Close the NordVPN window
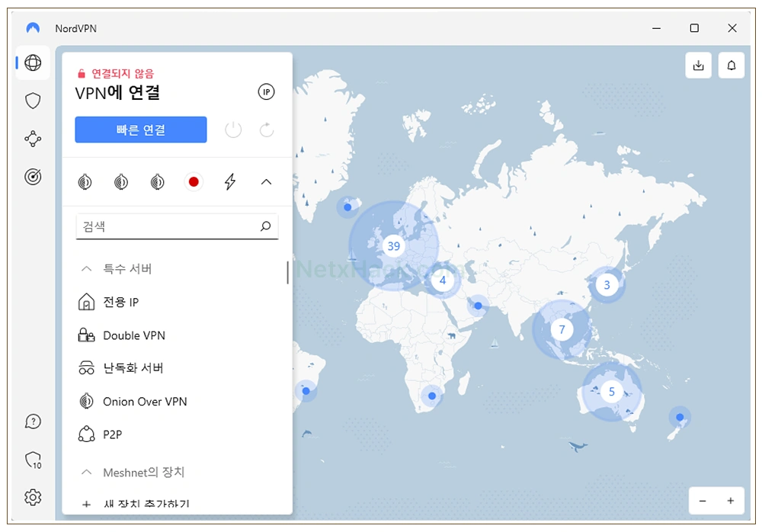This screenshot has height=532, width=762. coord(732,28)
